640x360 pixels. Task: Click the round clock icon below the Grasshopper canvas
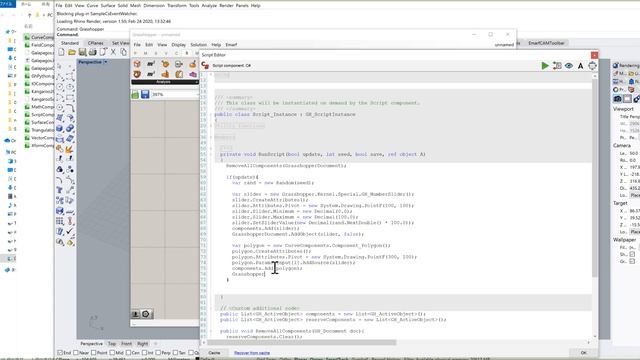146,314
